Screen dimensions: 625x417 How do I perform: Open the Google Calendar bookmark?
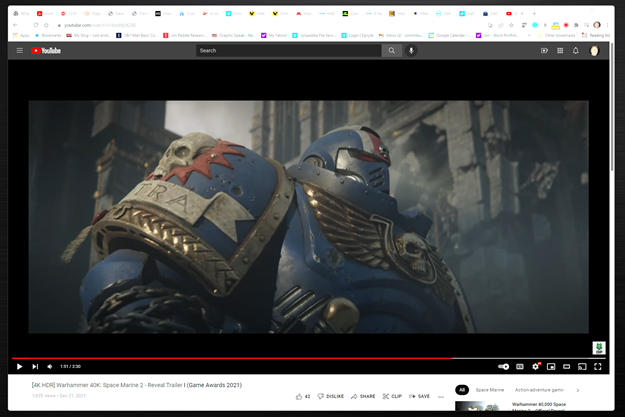click(x=450, y=35)
